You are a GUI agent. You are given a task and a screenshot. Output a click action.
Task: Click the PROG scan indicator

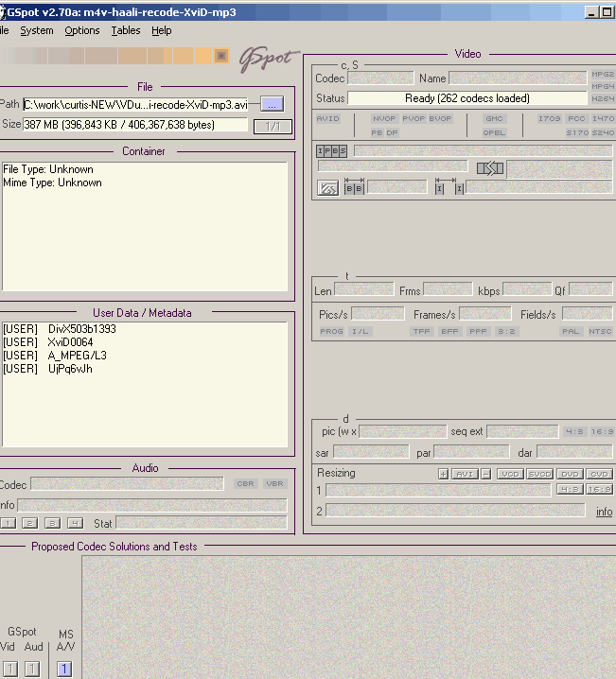coord(332,332)
